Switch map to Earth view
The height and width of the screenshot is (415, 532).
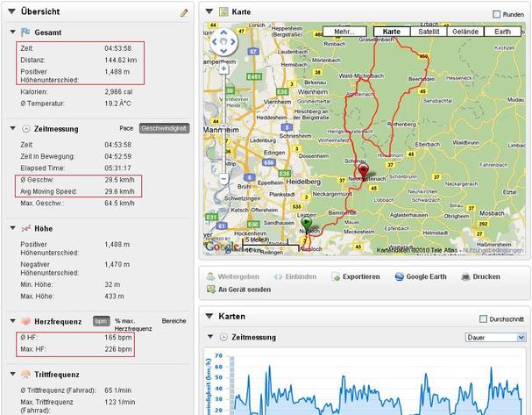502,32
